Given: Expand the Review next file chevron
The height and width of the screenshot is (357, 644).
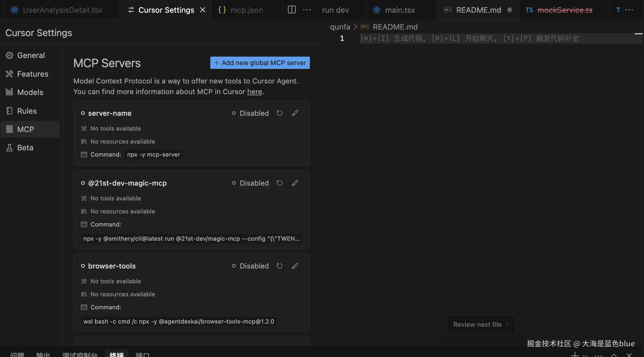Looking at the screenshot, I should (x=507, y=325).
